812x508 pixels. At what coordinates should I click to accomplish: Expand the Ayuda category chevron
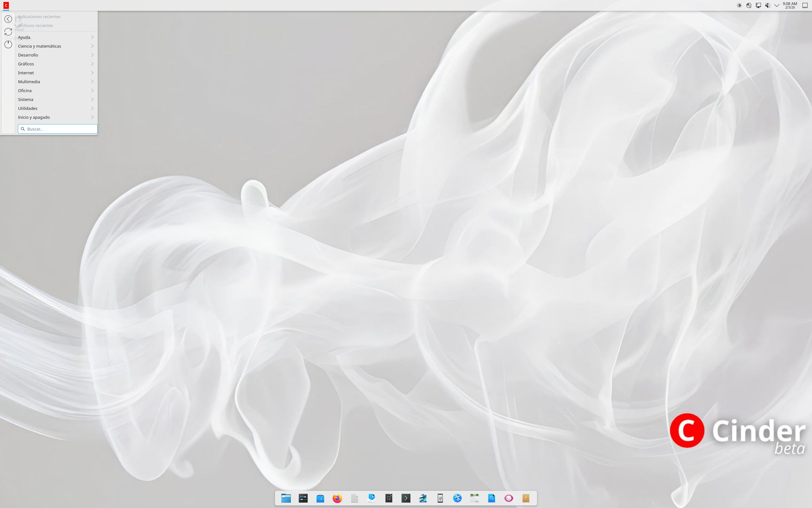(92, 37)
